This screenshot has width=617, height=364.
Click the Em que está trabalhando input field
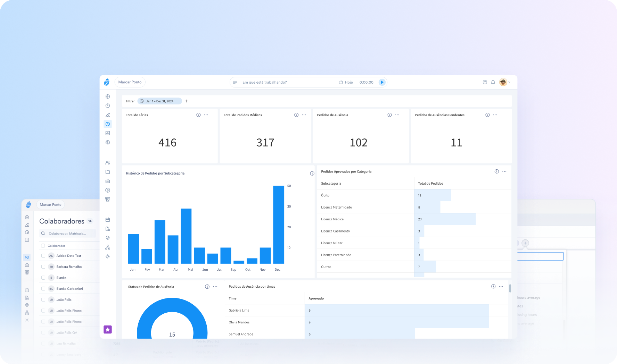pyautogui.click(x=285, y=82)
